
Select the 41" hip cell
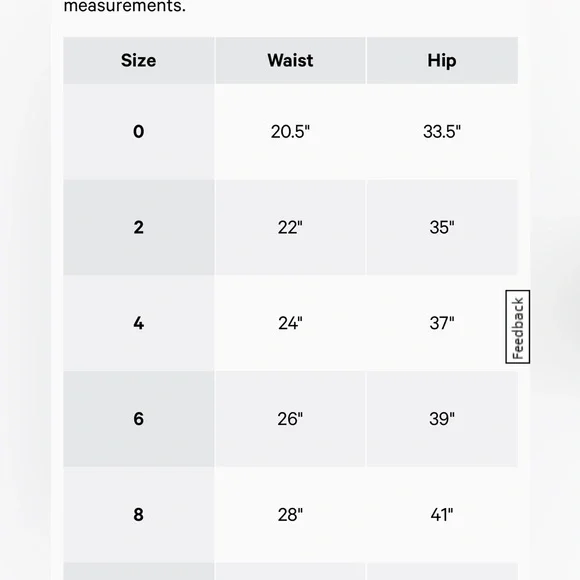click(x=442, y=515)
